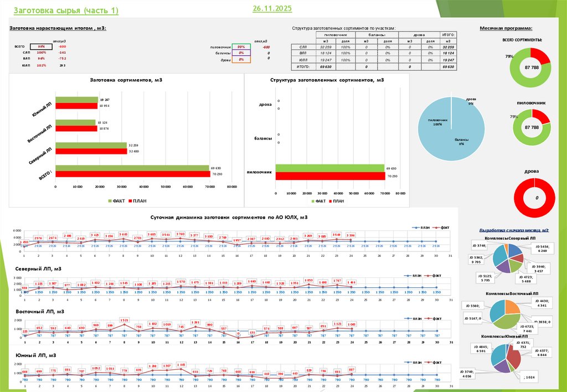Select the ВСЕГО green fact bar 69 630

(x=132, y=168)
